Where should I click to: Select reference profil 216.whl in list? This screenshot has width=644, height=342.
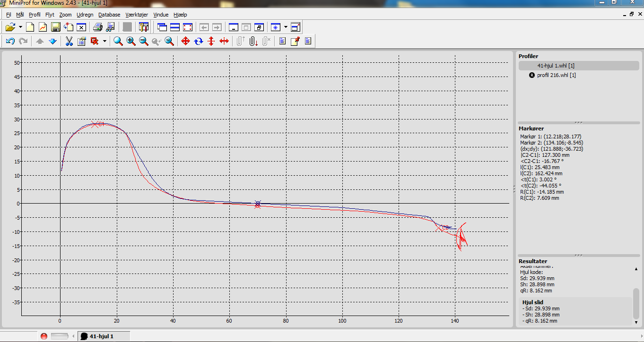click(x=556, y=75)
